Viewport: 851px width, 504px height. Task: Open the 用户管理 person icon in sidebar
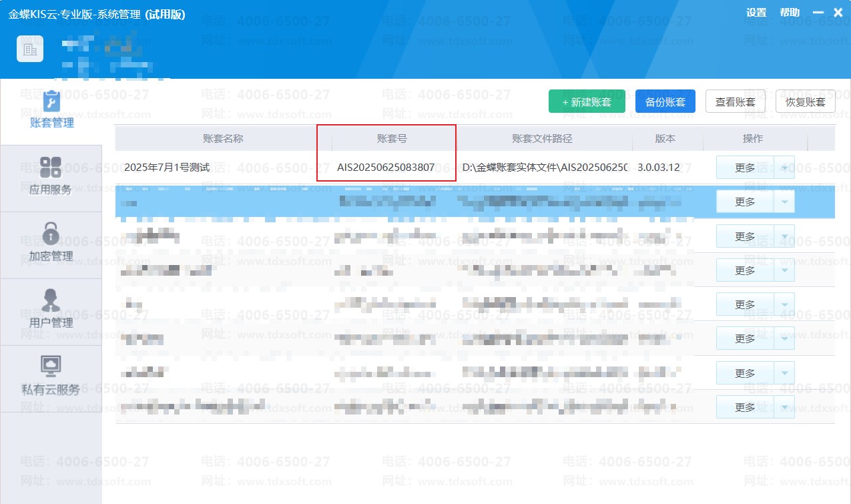click(51, 300)
